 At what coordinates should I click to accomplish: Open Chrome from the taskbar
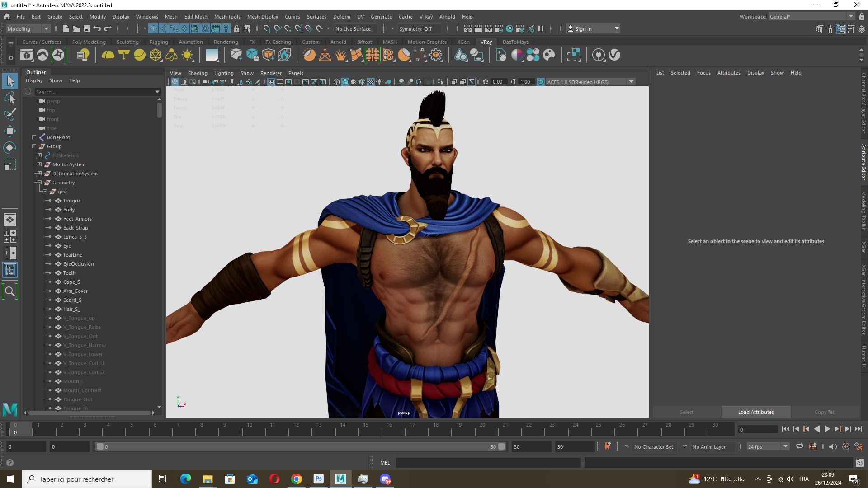(297, 479)
